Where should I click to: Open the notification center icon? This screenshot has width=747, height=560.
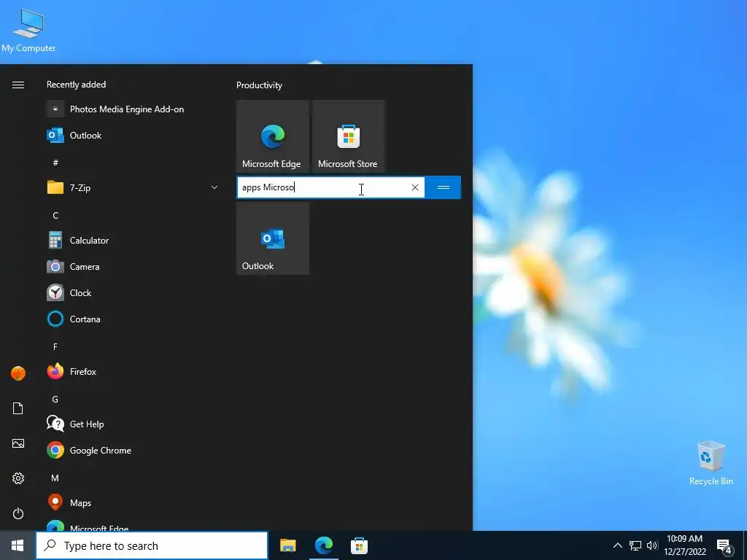coord(724,546)
